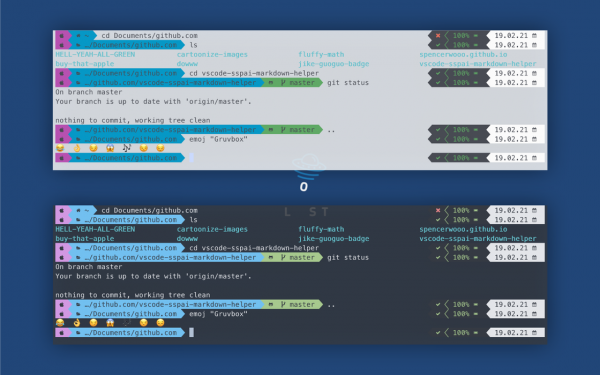Screen dimensions: 600x375
Task: Click the cursor block at dark terminal's last prompt
Action: (x=191, y=333)
